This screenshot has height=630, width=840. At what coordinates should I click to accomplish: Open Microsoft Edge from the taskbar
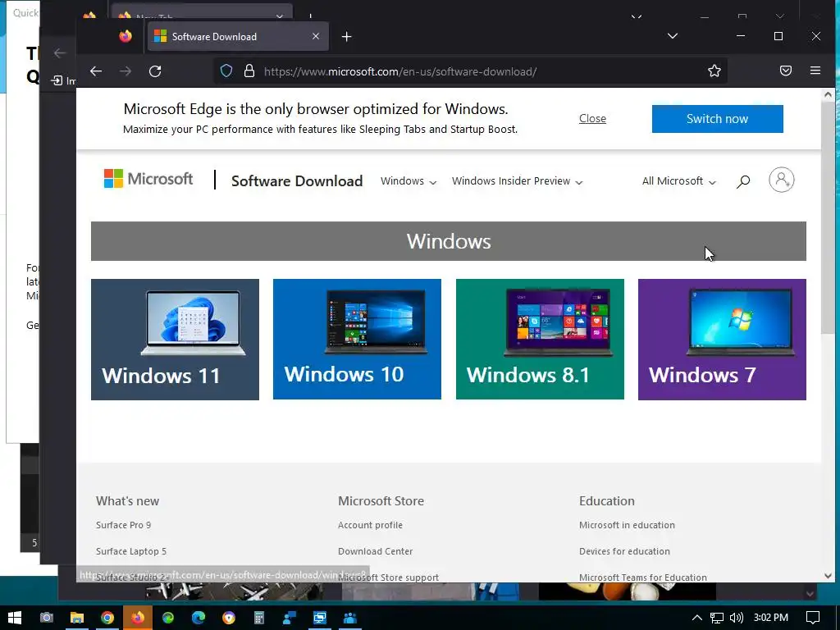(199, 618)
